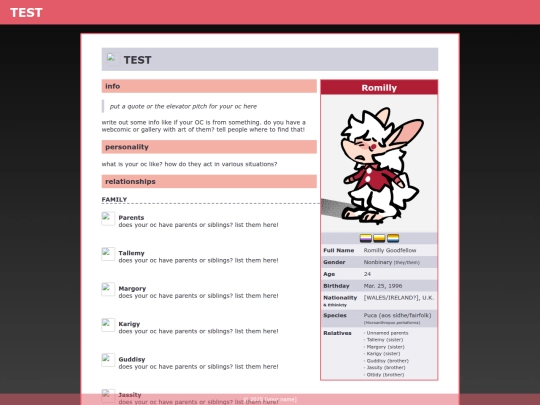Screen dimensions: 540x405
Task: Click the nonbinary pride flag icon
Action: tap(366, 238)
